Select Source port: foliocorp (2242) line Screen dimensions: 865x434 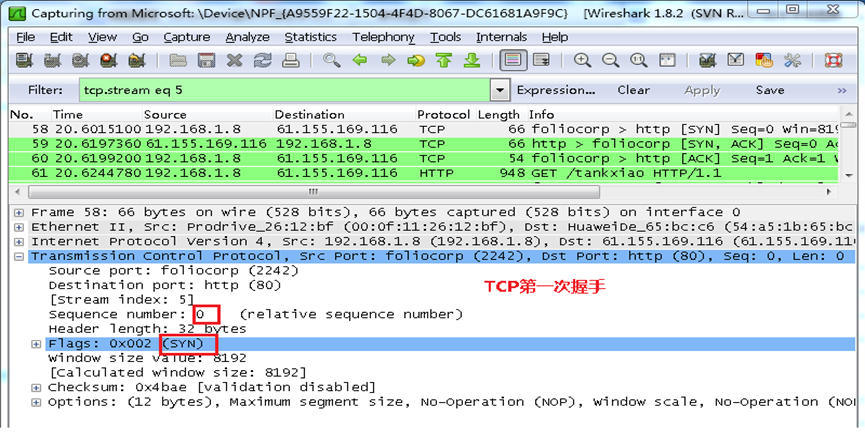(x=174, y=271)
